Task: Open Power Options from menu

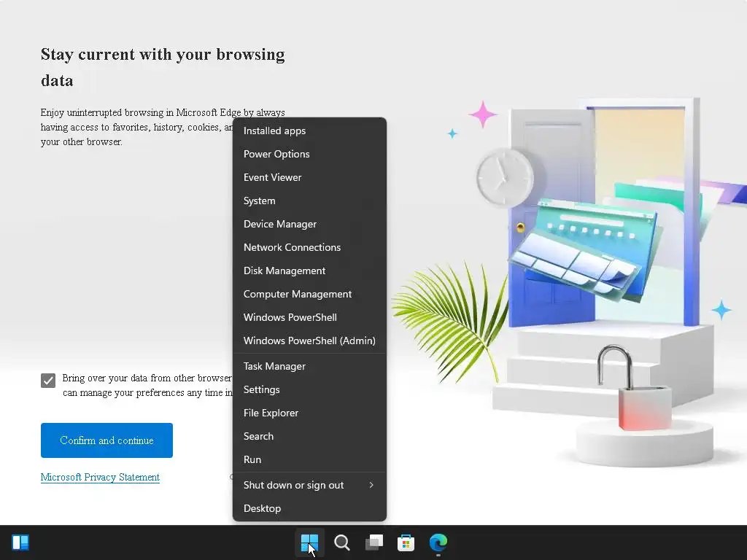Action: 309,154
